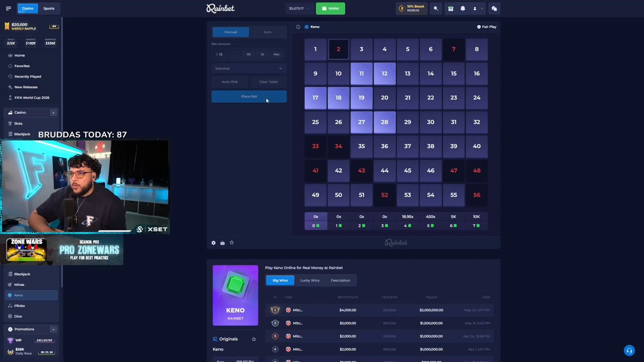Click the favorite star below the game

click(232, 243)
